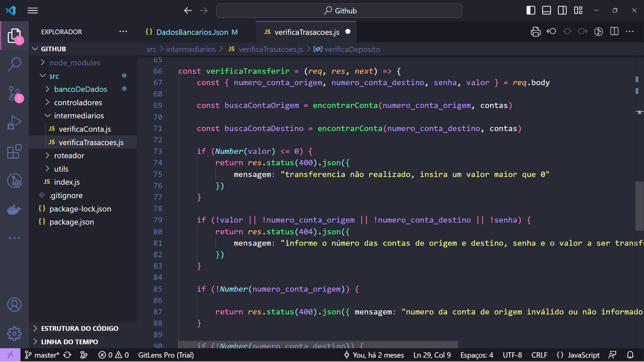Toggle the bottom panel layout button
This screenshot has height=362, width=644.
[546, 10]
